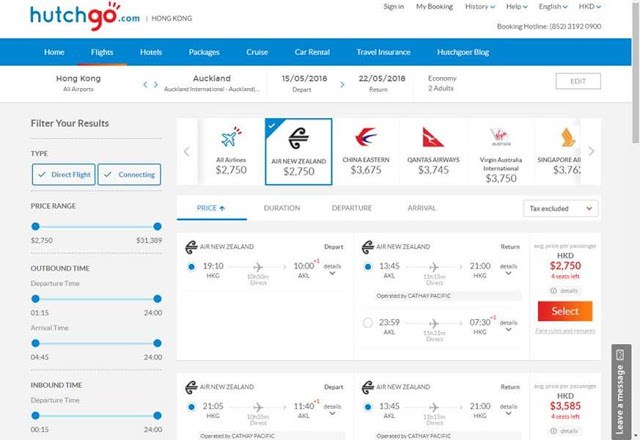Viewport: 640px width, 440px height.
Task: Expand details for first 13:45 return flight
Action: (x=509, y=269)
